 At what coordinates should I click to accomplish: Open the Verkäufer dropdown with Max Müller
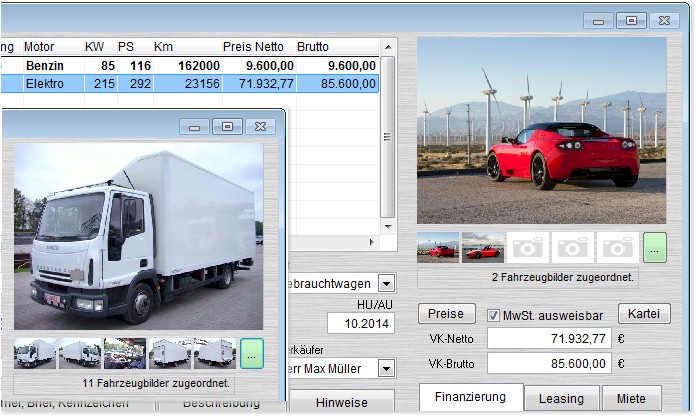click(386, 368)
